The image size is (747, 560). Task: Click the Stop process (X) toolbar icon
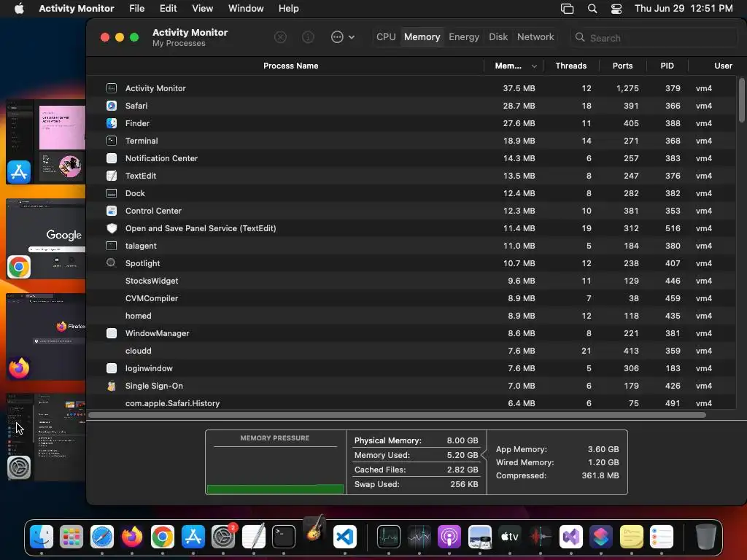280,37
